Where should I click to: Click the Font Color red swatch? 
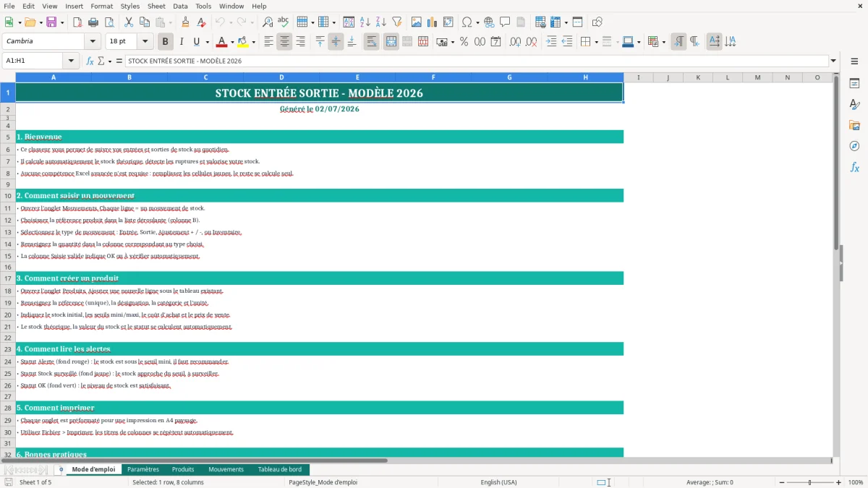(x=222, y=42)
